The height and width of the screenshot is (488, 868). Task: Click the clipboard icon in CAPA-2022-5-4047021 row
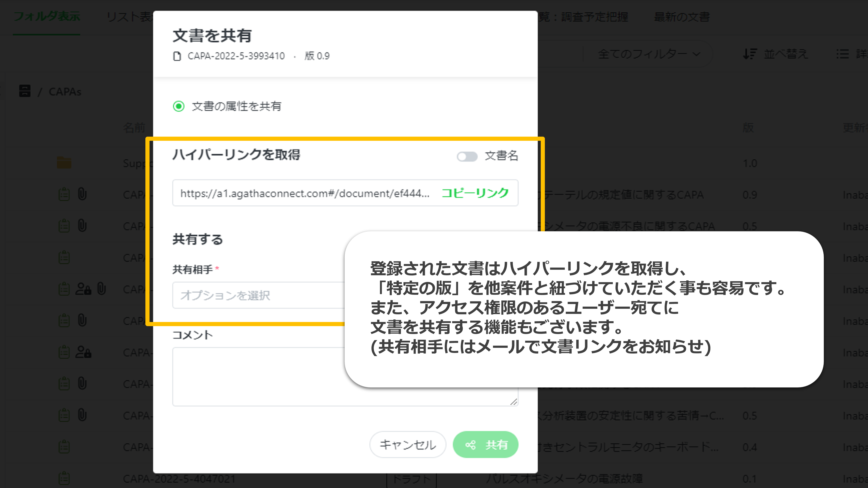tap(64, 479)
